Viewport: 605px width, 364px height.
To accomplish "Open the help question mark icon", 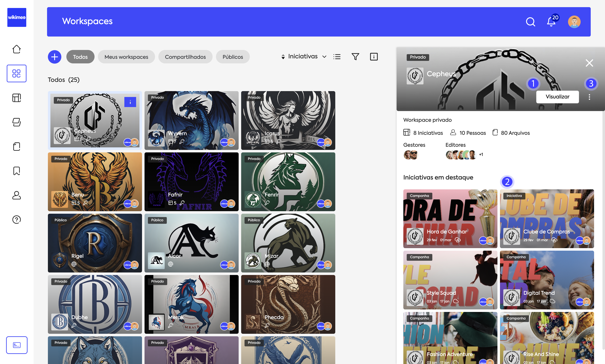I will click(16, 220).
